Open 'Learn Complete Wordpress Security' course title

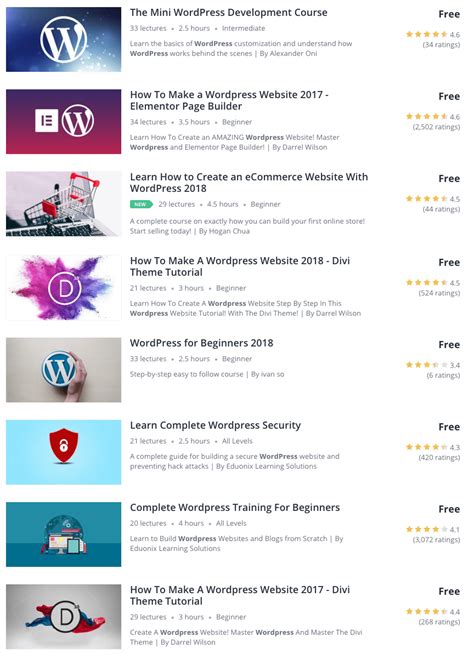pyautogui.click(x=215, y=425)
